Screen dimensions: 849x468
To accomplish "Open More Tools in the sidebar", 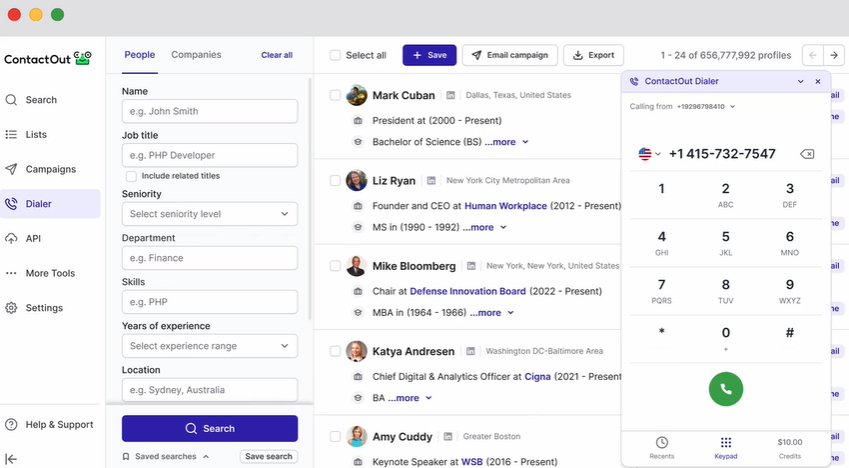I will (x=40, y=273).
